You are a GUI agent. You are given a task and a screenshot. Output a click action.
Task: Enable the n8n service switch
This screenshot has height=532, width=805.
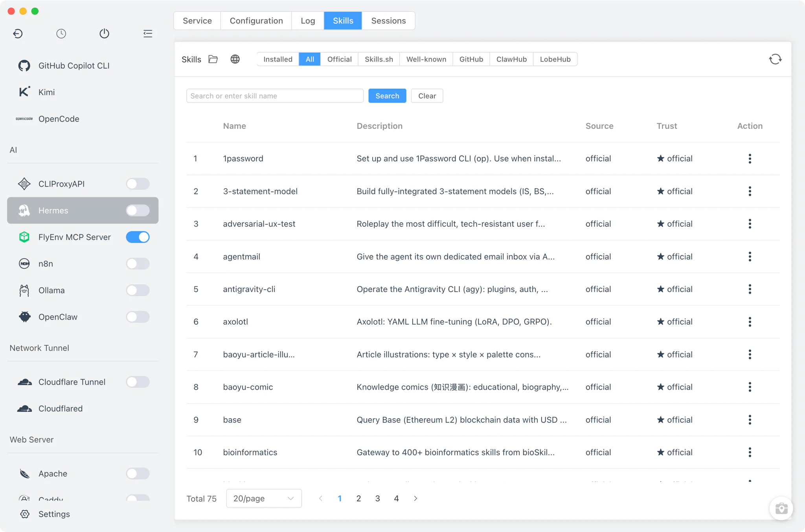pos(138,264)
